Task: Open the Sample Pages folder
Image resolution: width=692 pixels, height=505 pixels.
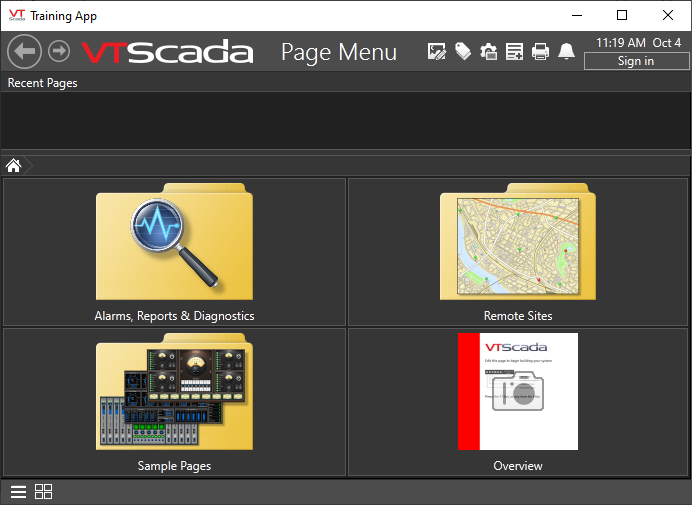Action: tap(175, 402)
